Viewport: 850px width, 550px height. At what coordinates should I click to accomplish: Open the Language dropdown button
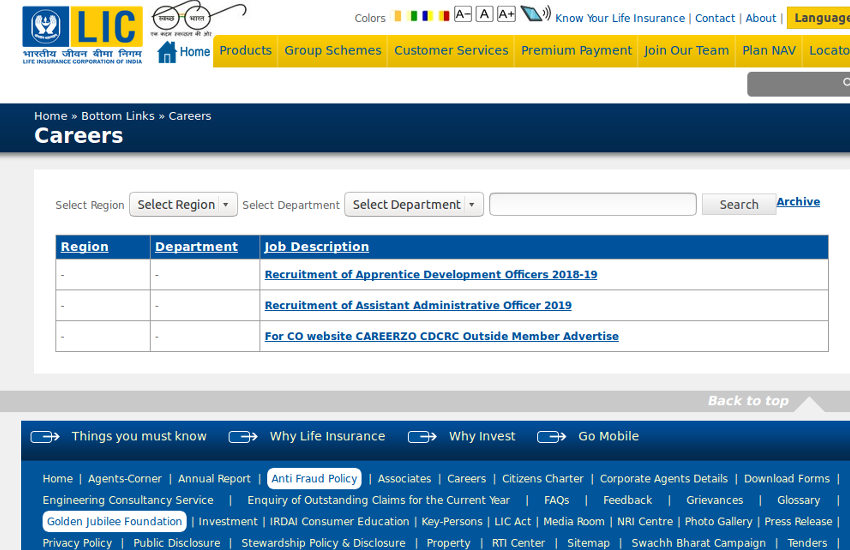click(818, 18)
